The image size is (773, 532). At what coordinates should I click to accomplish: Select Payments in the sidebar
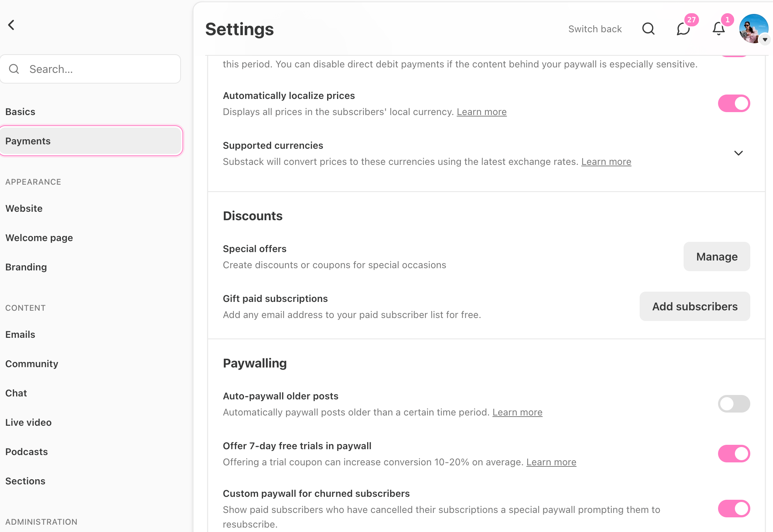point(91,141)
